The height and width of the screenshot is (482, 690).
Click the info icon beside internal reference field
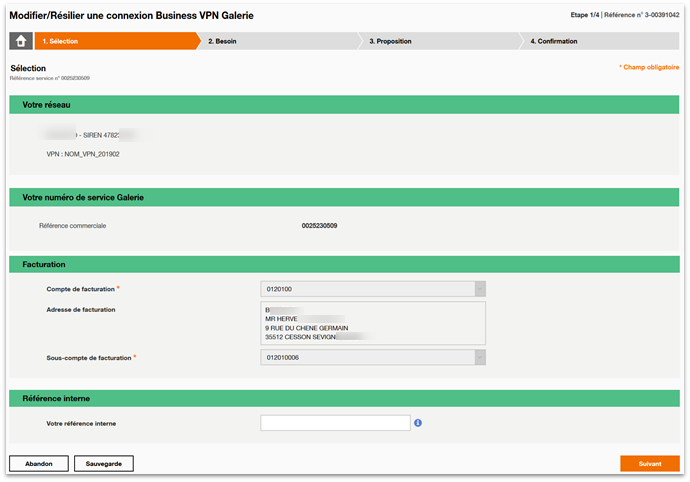click(x=418, y=423)
